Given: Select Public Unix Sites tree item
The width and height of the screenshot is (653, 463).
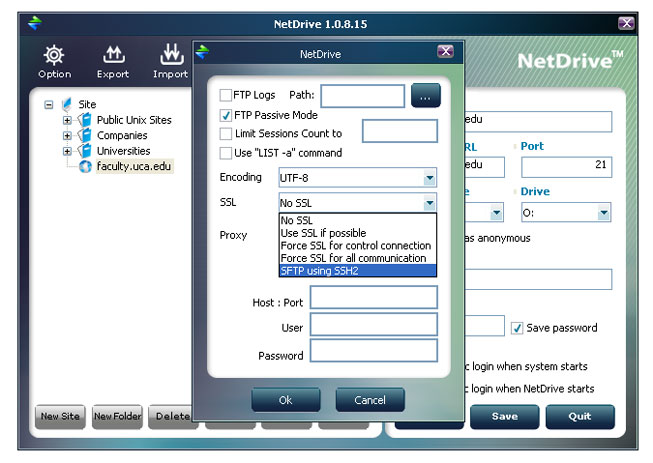Looking at the screenshot, I should click(x=134, y=120).
